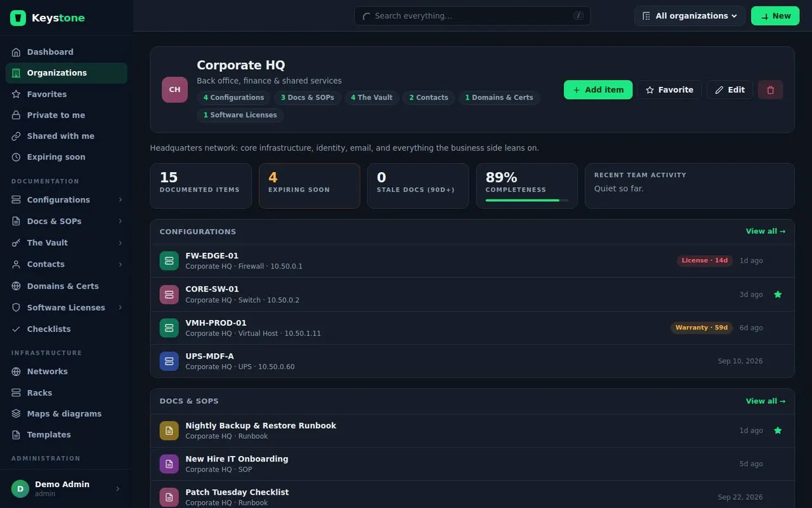Open Expiring soon in the sidebar

(x=67, y=157)
